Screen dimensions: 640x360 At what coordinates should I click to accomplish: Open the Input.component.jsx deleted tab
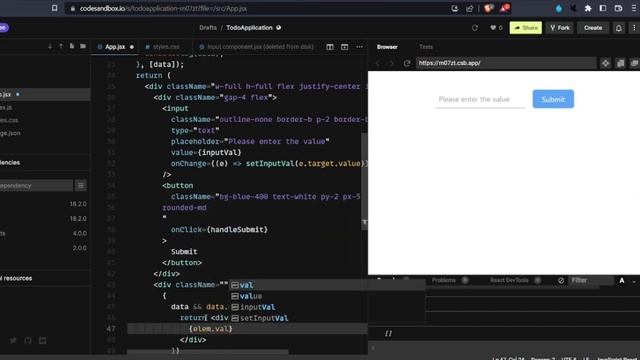257,47
